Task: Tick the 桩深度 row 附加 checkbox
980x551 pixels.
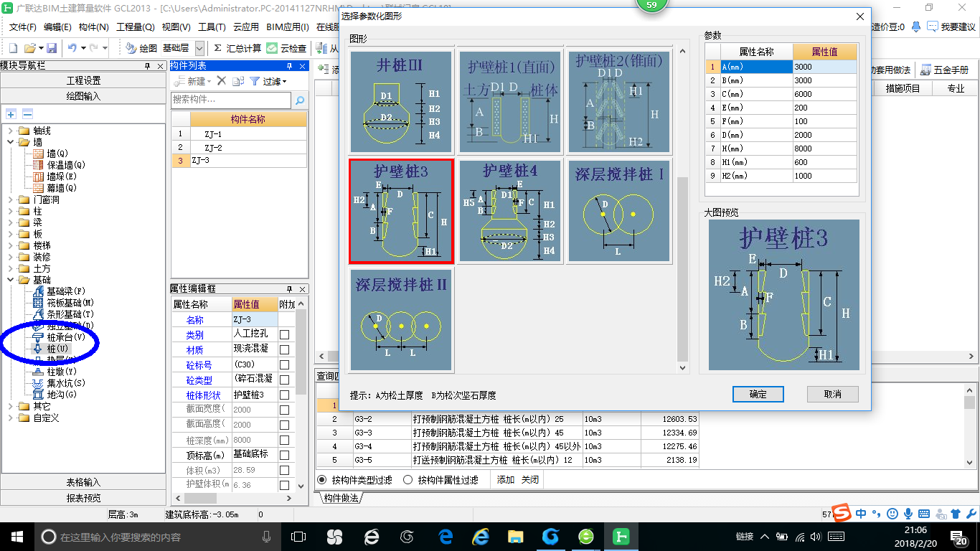Action: 285,440
